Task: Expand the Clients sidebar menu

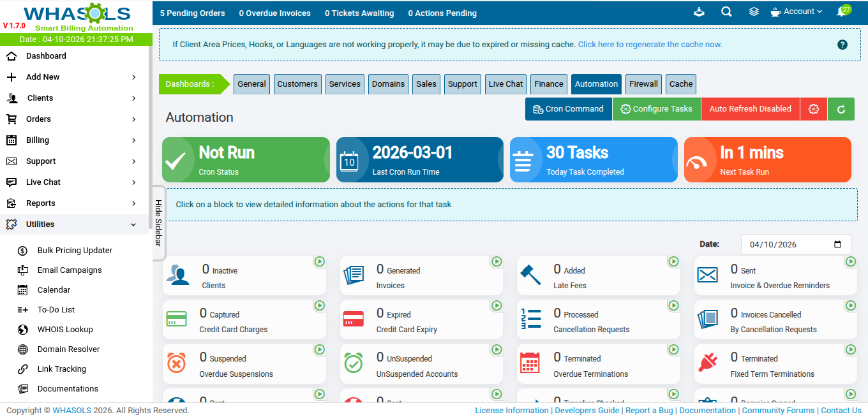Action: pos(76,98)
